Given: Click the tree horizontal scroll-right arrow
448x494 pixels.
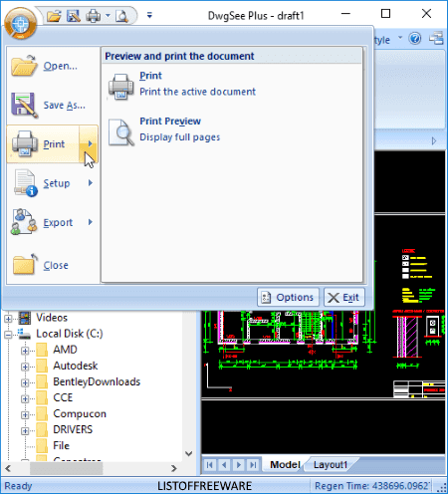Looking at the screenshot, I should coord(174,468).
